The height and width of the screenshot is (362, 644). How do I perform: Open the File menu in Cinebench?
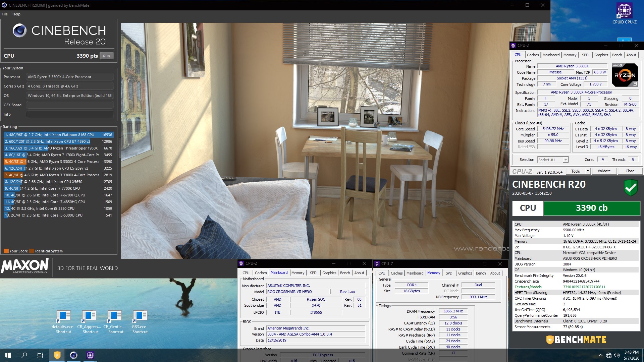(x=5, y=14)
